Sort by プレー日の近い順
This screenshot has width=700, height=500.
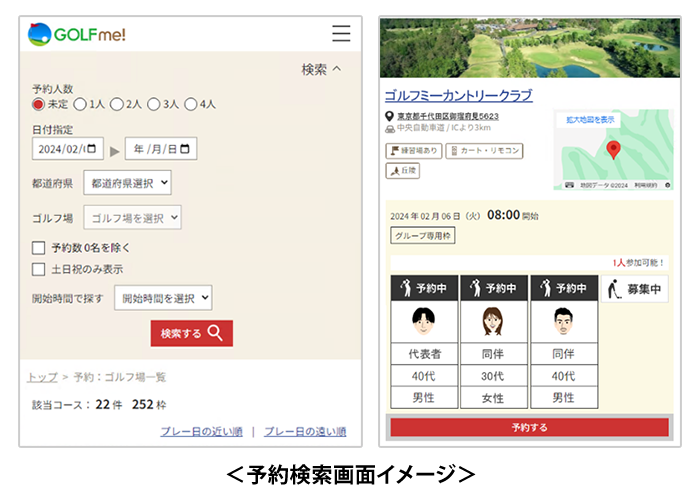pyautogui.click(x=201, y=431)
